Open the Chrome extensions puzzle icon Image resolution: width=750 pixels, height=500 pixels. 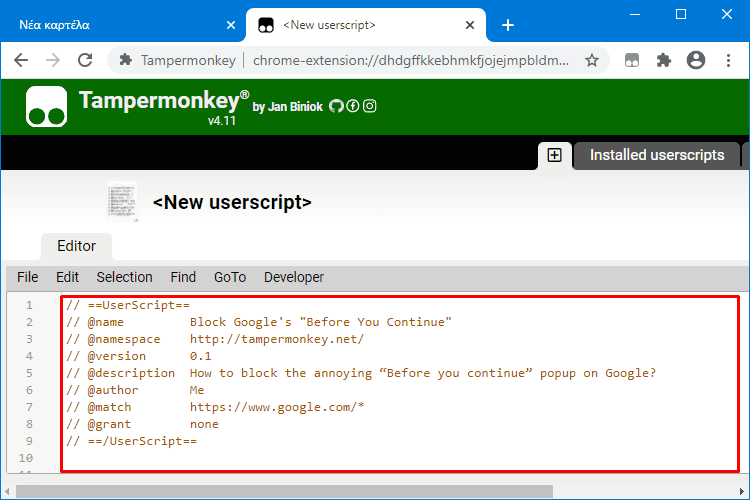[663, 60]
